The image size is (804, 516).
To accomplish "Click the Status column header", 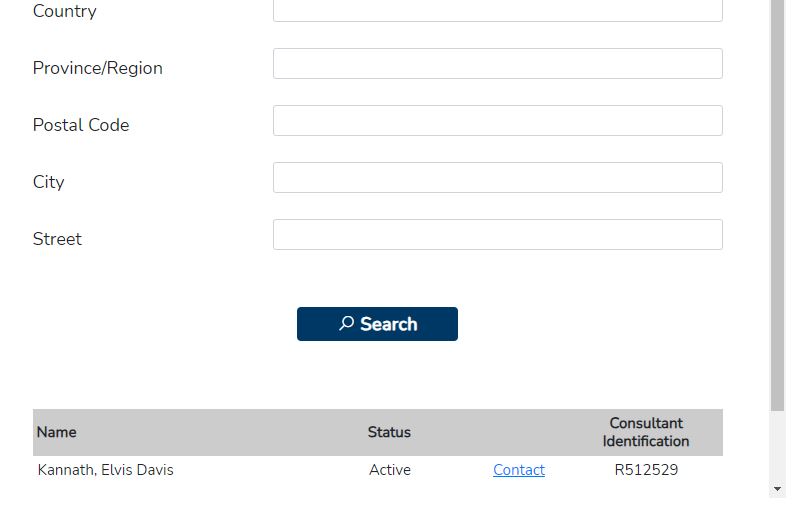I will [x=389, y=433].
